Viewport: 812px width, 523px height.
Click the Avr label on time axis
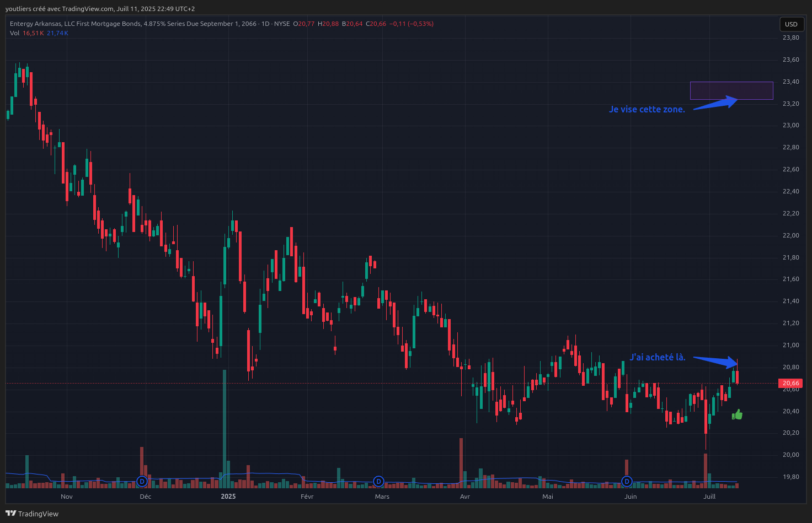tap(465, 497)
